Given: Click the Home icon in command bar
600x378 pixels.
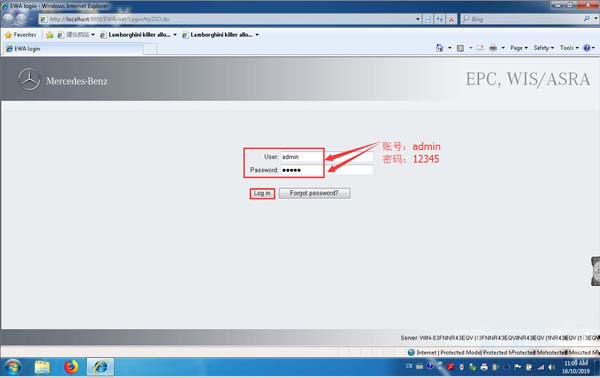Looking at the screenshot, I should click(439, 48).
